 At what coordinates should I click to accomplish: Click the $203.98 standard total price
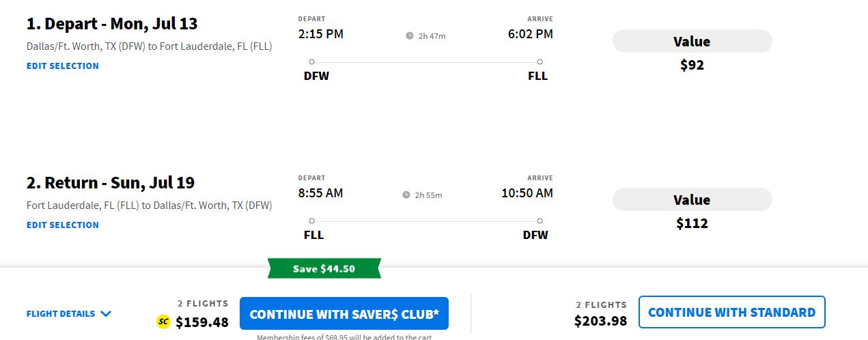(x=600, y=321)
